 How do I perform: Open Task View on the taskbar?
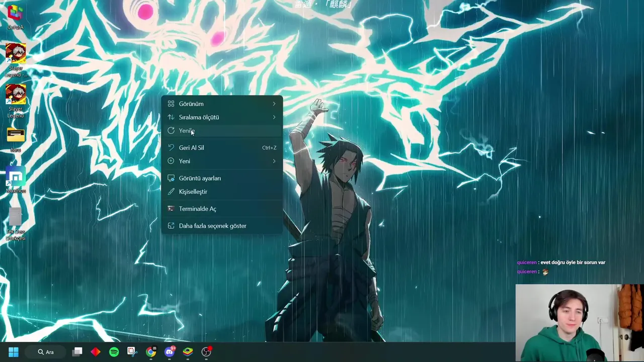pyautogui.click(x=77, y=352)
